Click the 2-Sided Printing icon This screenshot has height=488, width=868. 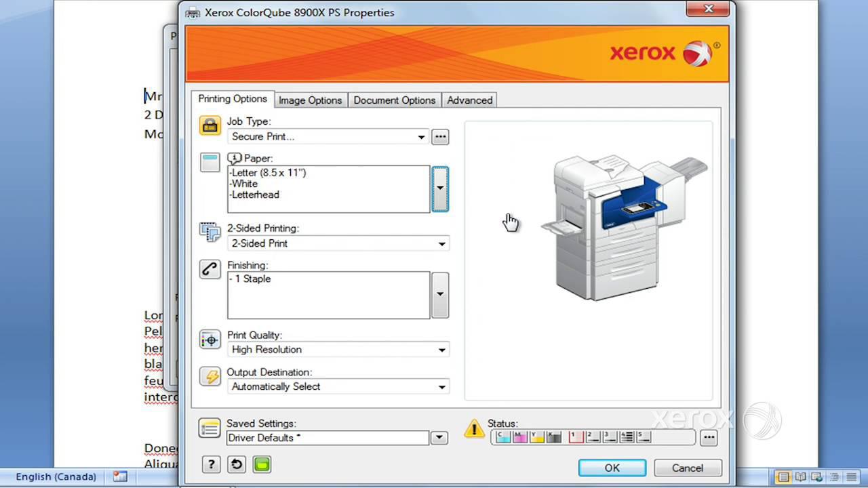210,232
